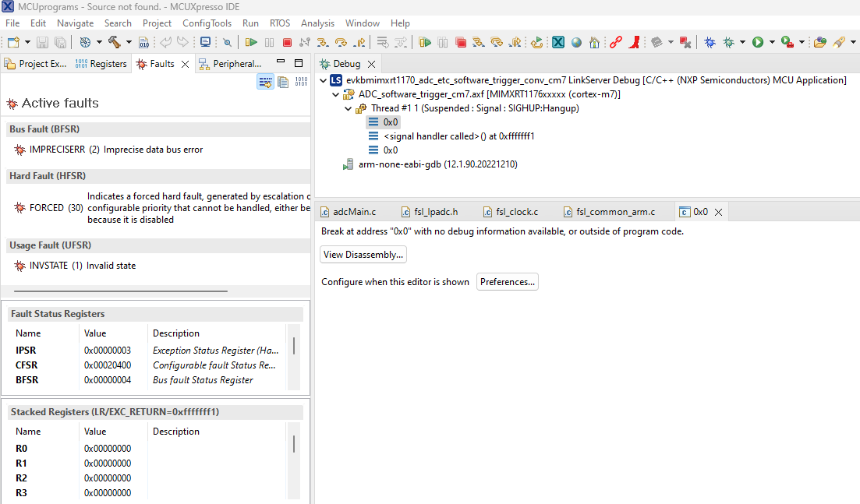860x504 pixels.
Task: Toggle Link with Editor using the chain icon
Action: 614,42
